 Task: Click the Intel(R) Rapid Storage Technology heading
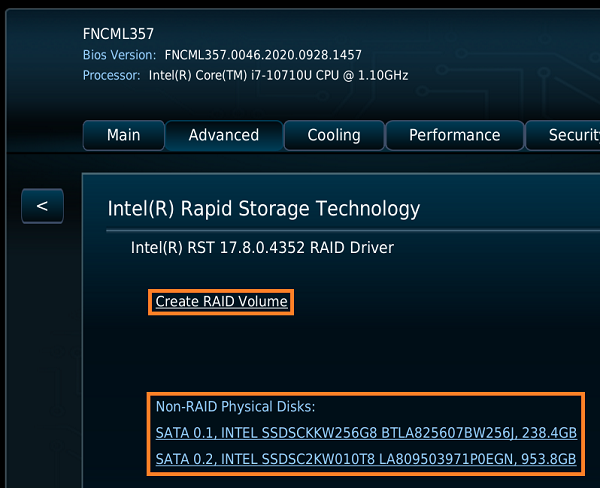point(263,209)
